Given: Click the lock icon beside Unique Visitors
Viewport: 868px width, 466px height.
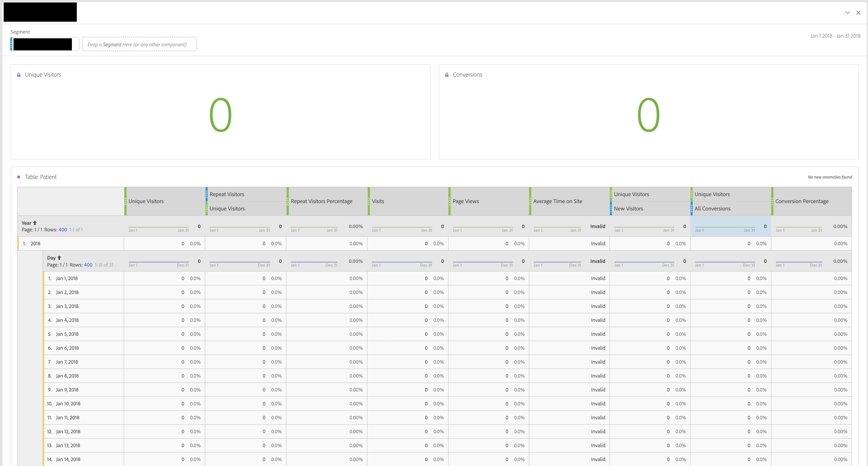Looking at the screenshot, I should (x=19, y=75).
